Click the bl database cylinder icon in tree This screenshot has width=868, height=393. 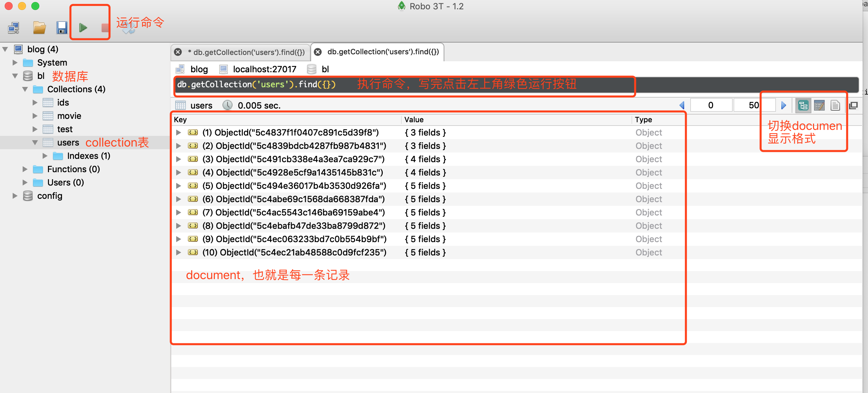point(28,76)
